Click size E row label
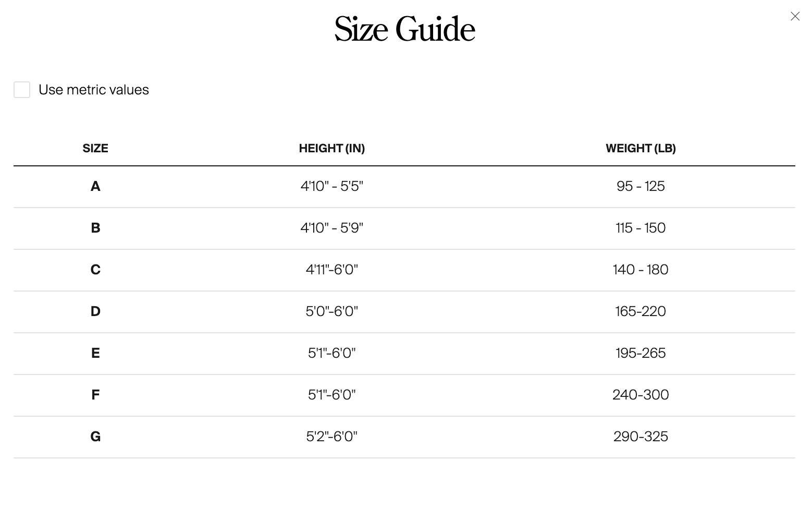The width and height of the screenshot is (812, 508). tap(95, 353)
